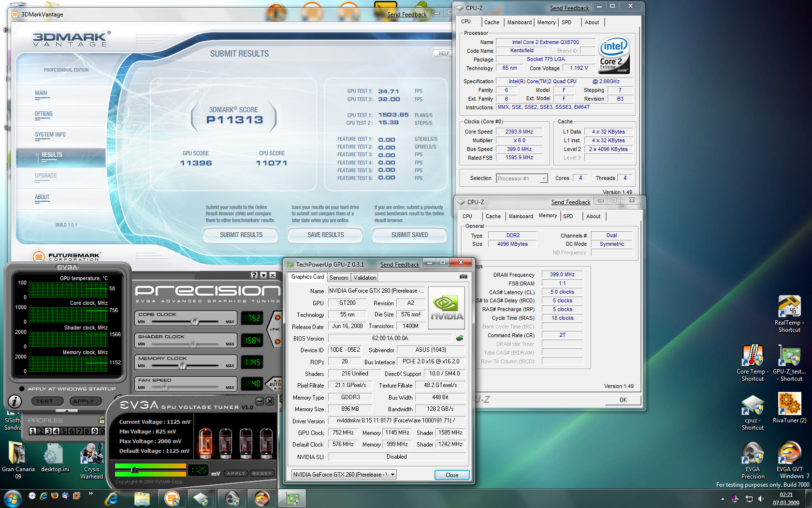
Task: Open GPU-Z_test shortcut on desktop
Action: (789, 363)
